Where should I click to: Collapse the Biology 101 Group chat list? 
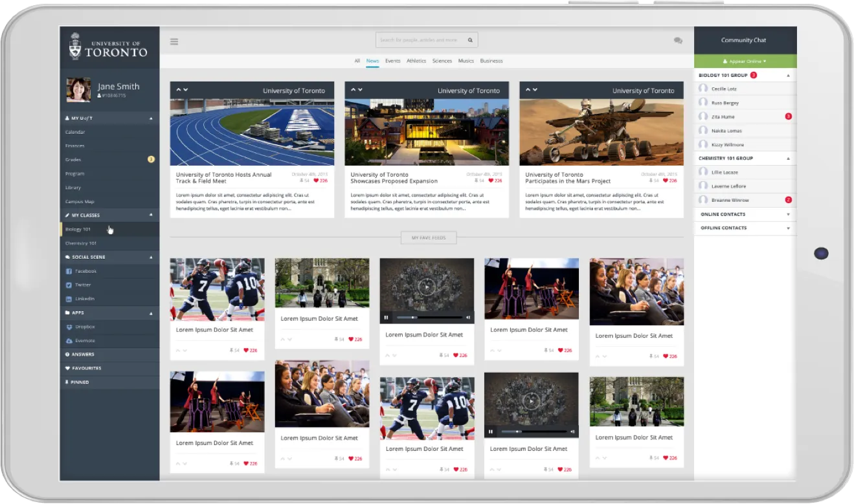[788, 76]
